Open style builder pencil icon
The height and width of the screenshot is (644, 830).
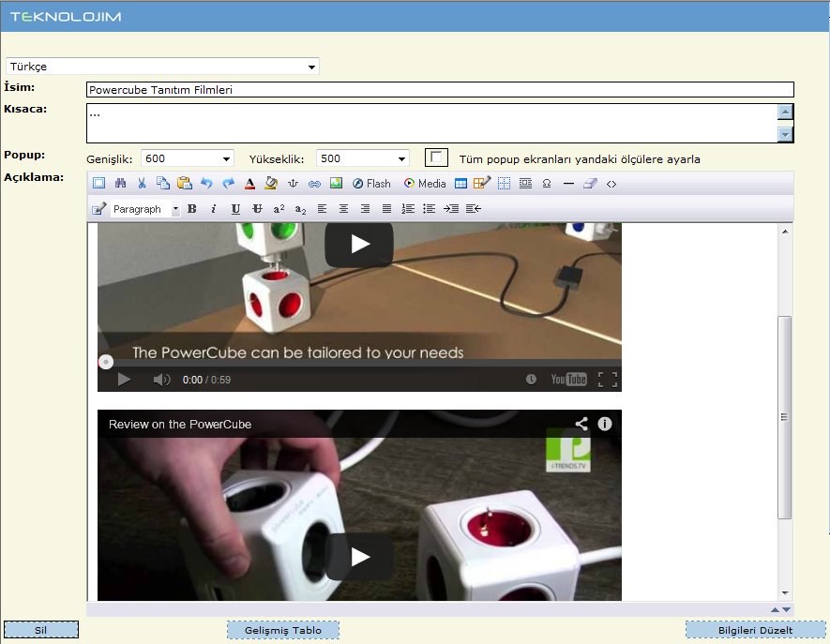click(x=99, y=209)
